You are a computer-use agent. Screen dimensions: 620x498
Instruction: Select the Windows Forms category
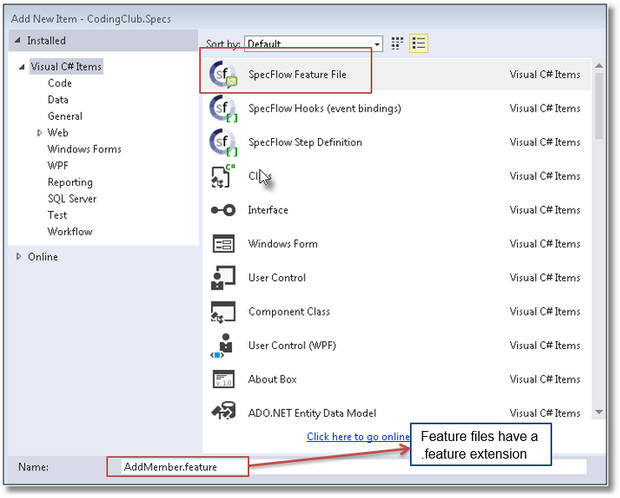[x=85, y=149]
